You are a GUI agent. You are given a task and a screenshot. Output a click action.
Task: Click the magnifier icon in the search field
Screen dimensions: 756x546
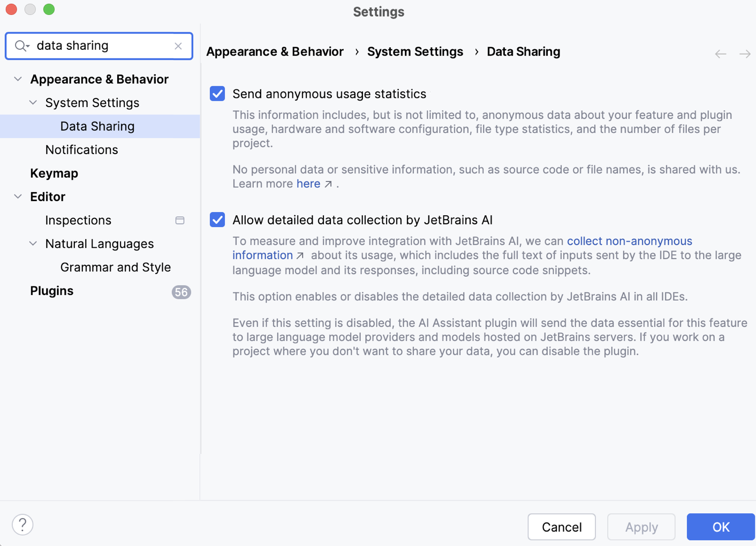point(20,45)
